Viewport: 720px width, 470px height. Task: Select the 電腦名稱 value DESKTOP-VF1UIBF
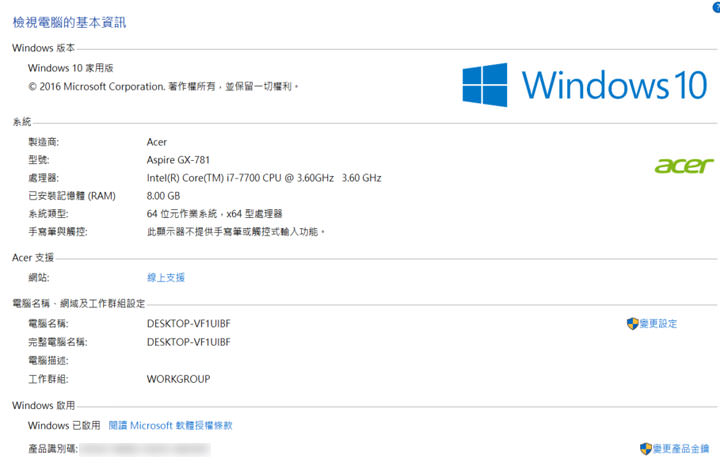pos(189,324)
